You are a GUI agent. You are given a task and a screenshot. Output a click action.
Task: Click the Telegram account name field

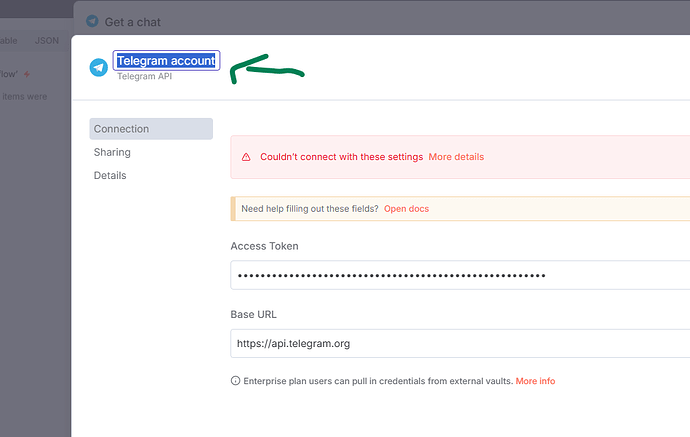(x=166, y=61)
